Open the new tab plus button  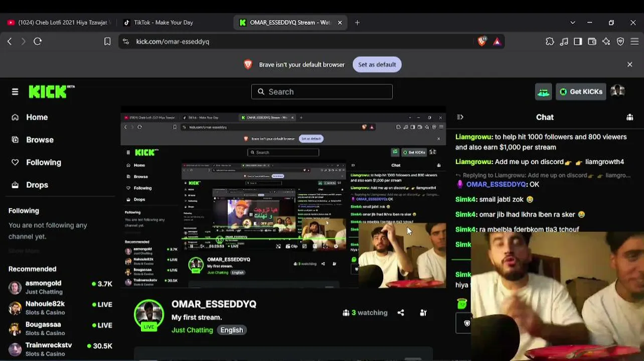click(x=357, y=23)
